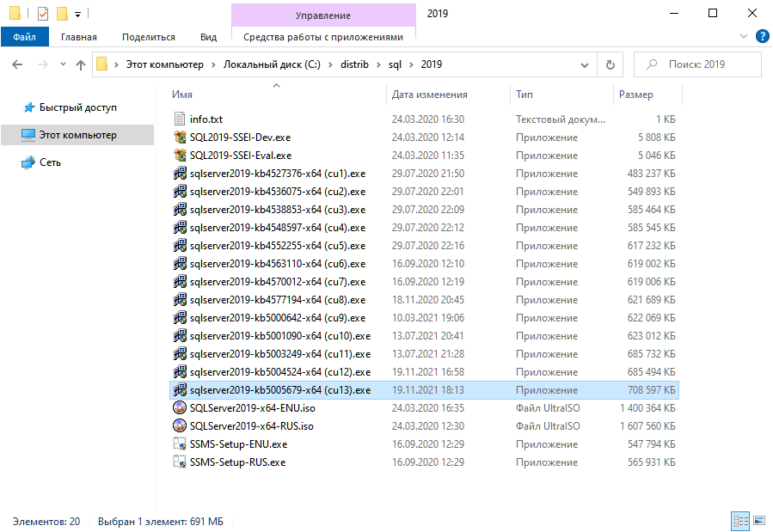Expand chevron after Локальный диск (C:)
Image resolution: width=773 pixels, height=532 pixels.
point(330,64)
